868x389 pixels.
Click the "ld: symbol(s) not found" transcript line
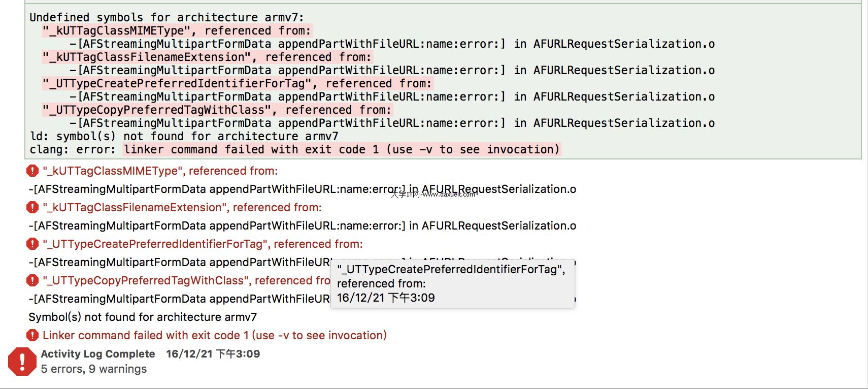(184, 136)
